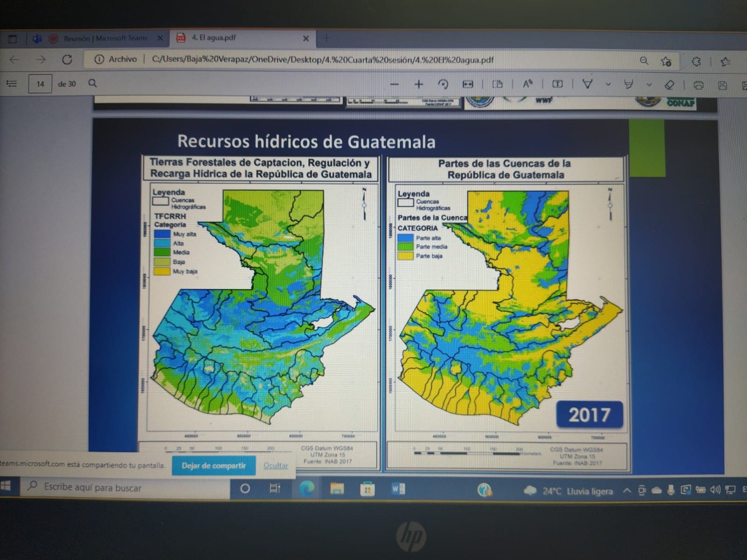
Task: Toggle the Highlight marker tool
Action: [x=629, y=85]
